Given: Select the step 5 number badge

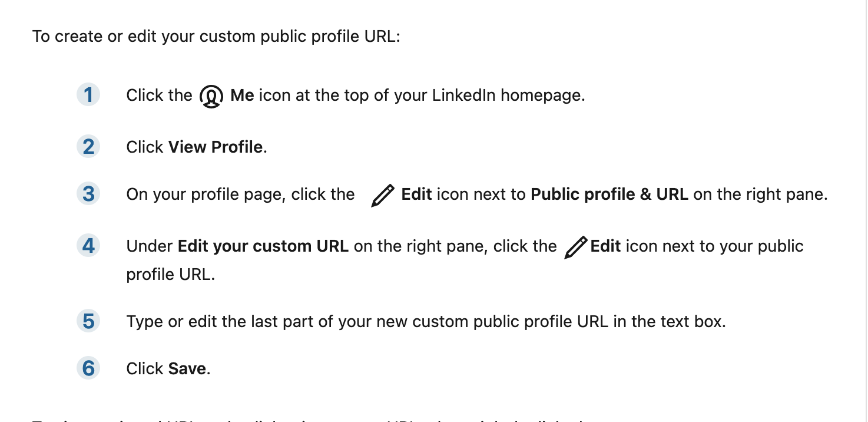Looking at the screenshot, I should pos(88,321).
